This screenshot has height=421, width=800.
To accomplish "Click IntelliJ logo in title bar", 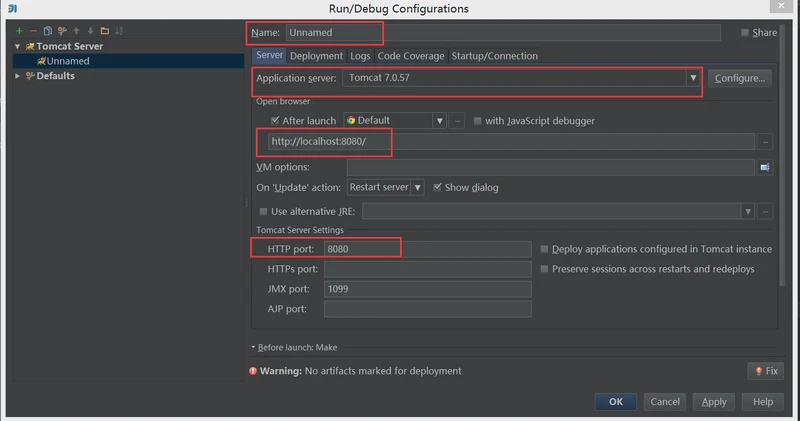I will point(13,9).
